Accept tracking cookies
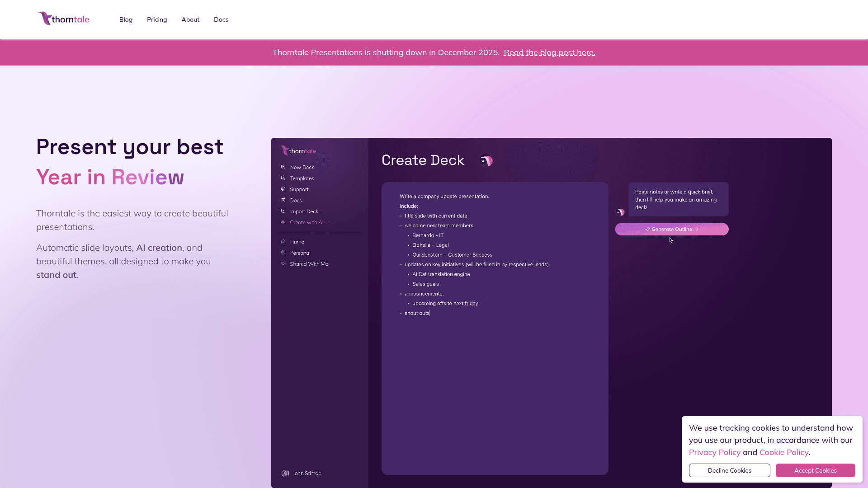 pos(816,470)
